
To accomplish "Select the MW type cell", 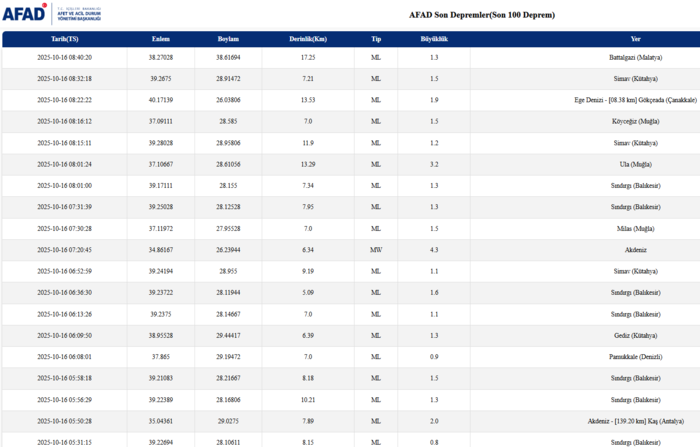I will [376, 249].
